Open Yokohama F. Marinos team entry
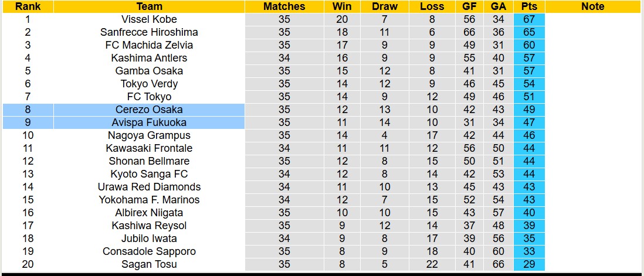The width and height of the screenshot is (644, 276). coord(149,200)
